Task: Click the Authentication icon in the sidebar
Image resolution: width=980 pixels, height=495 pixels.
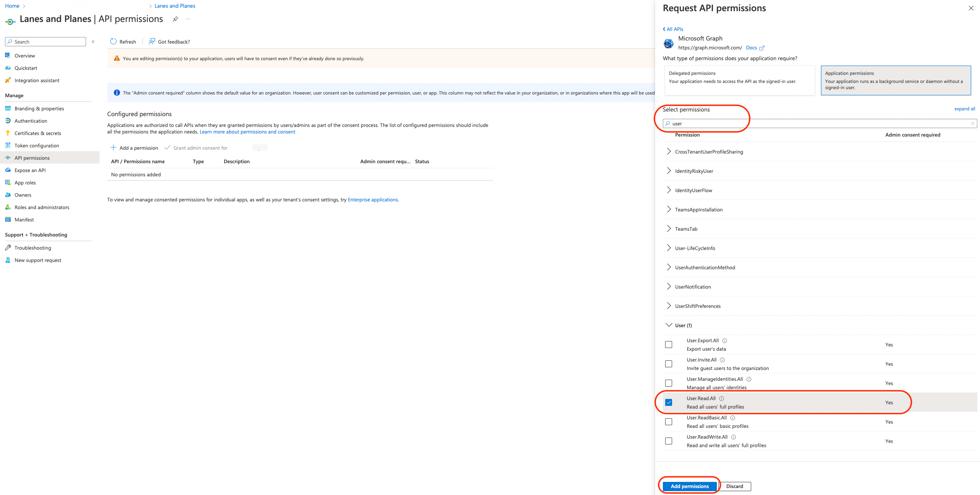Action: [x=8, y=121]
